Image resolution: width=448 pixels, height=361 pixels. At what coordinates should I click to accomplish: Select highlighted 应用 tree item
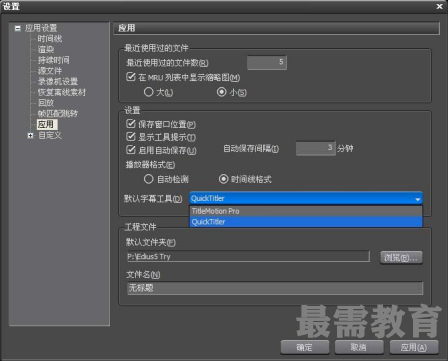coord(46,124)
